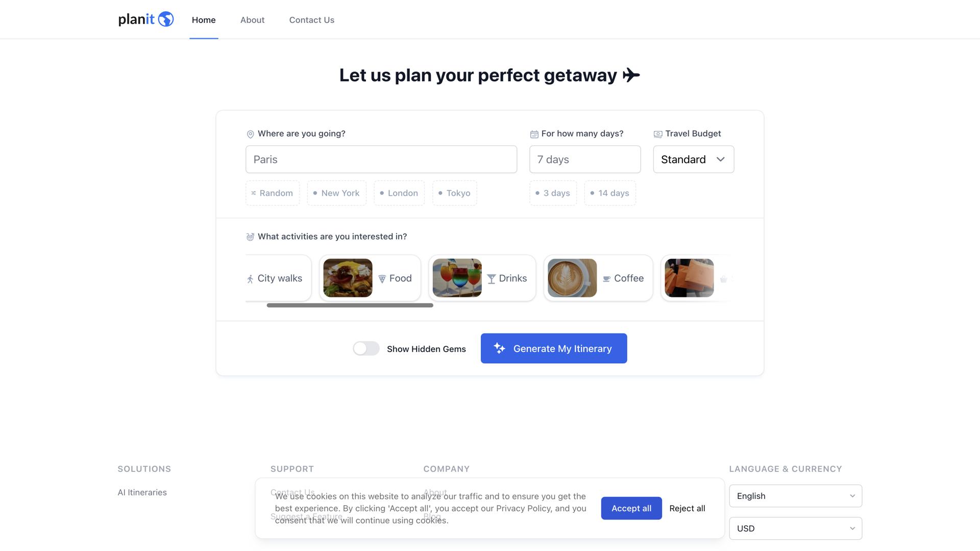Open the Travel Budget Standard dropdown
Viewport: 980px width, 551px height.
693,159
